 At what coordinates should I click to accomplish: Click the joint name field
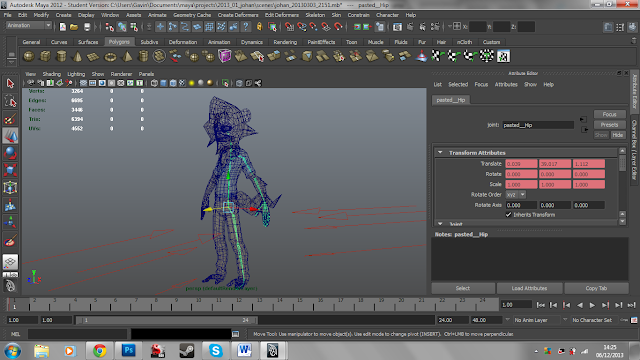pos(538,125)
